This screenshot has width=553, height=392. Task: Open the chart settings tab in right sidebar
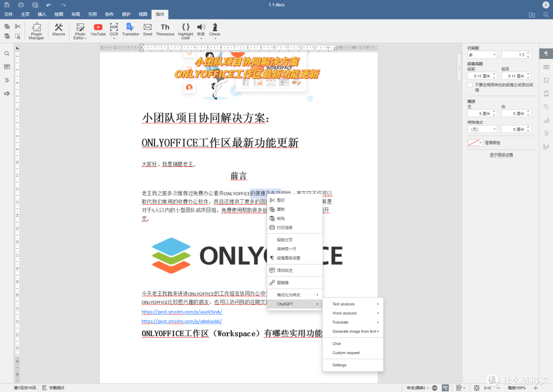(x=546, y=120)
